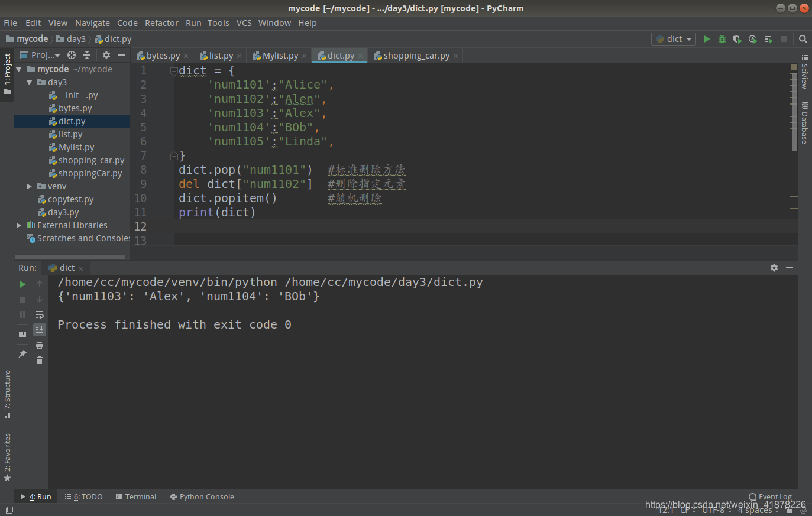
Task: Collapse the mycode root folder
Action: 19,69
